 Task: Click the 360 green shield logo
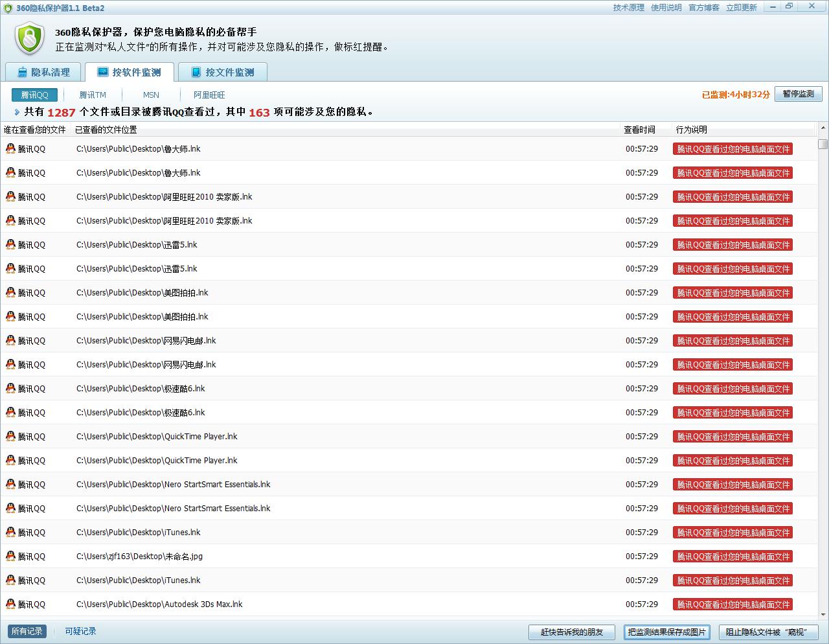click(x=29, y=39)
